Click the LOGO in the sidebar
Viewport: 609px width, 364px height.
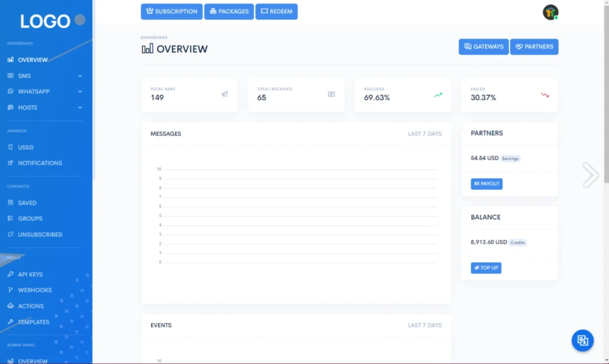tap(45, 21)
